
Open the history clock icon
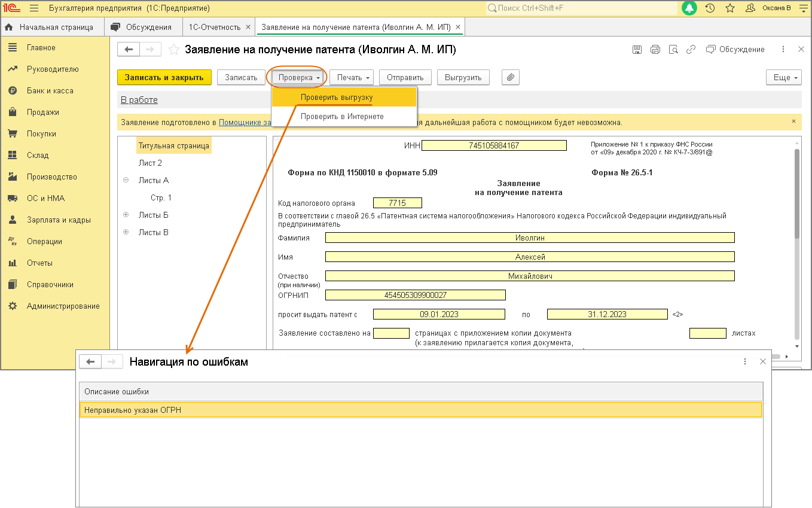click(x=710, y=8)
